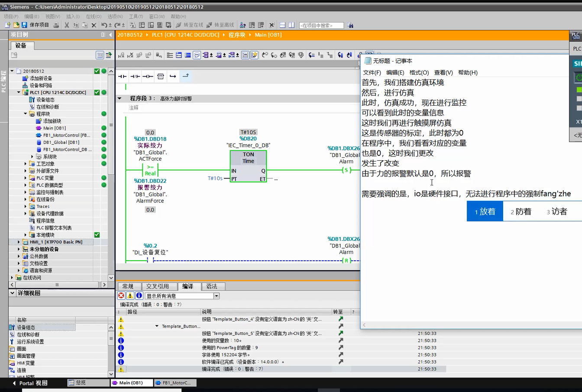The image size is (582, 392).
Task: Click the Go online button
Action: click(x=189, y=25)
